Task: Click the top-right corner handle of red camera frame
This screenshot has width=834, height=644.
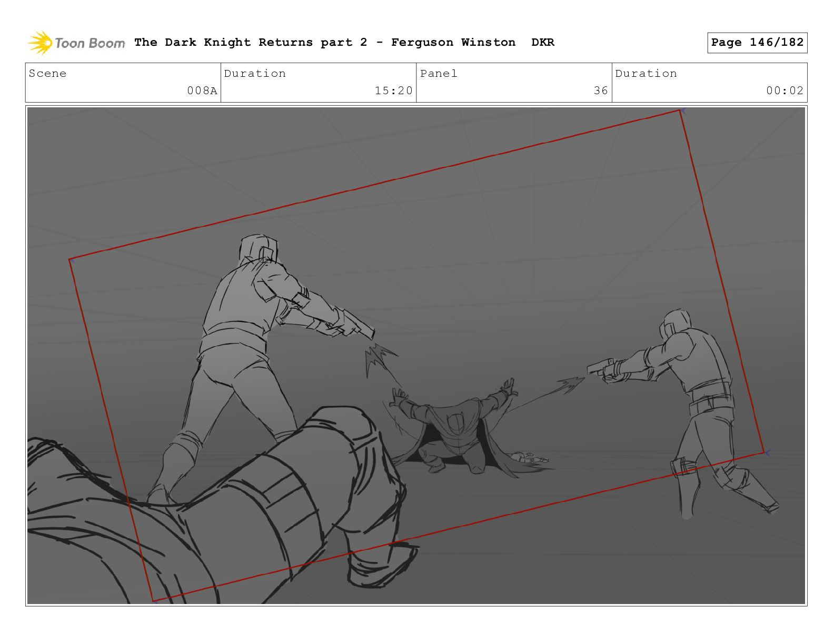Action: (x=681, y=110)
